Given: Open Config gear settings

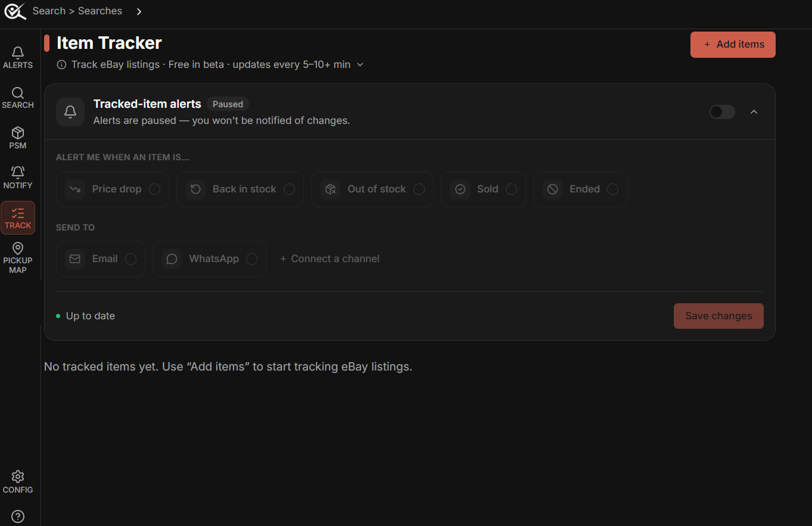Looking at the screenshot, I should (x=18, y=482).
